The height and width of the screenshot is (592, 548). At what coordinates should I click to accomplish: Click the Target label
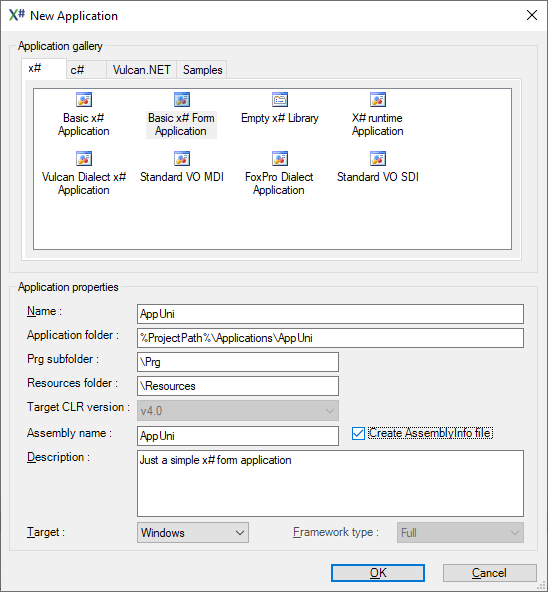click(x=46, y=532)
